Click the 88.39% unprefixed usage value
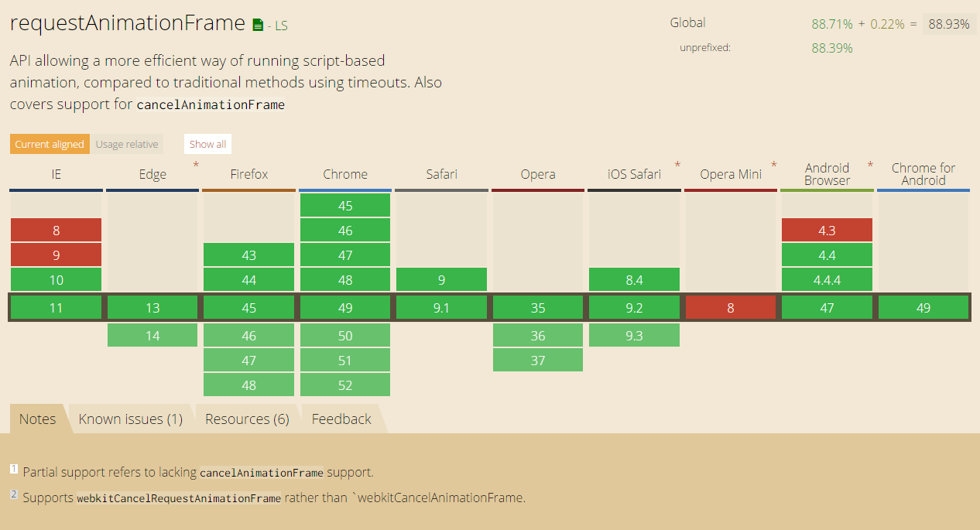Viewport: 980px width, 530px height. [832, 48]
